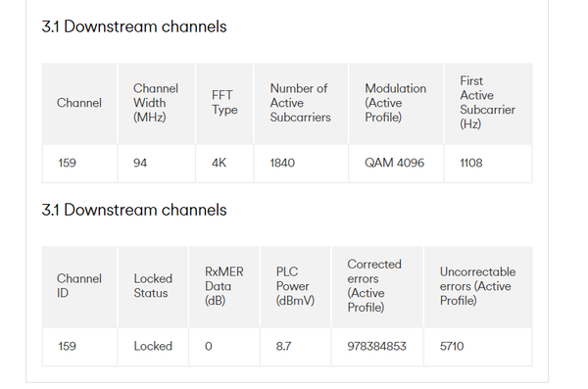
Task: Click the 1108 first subcarrier value
Action: [471, 163]
